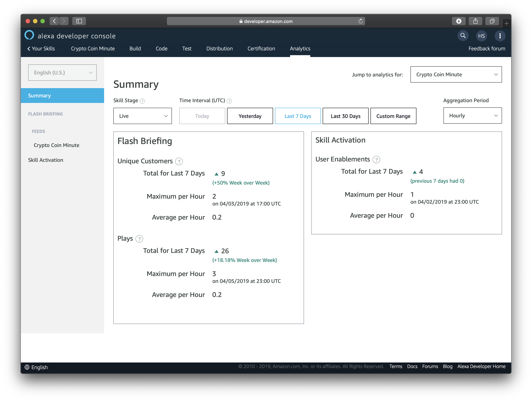The image size is (532, 401).
Task: Click '(previous 7 days had 0)' text
Action: 437,181
